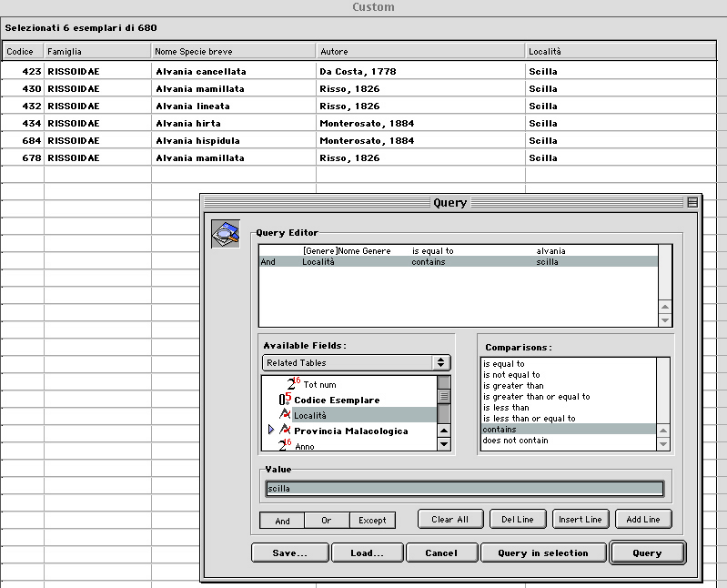
Task: Click the Nome Specie breve column header
Action: 234,51
